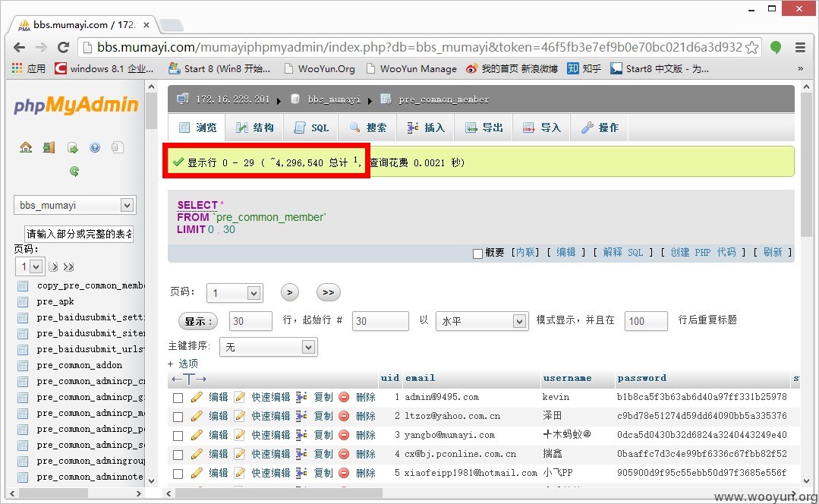This screenshot has height=504, width=819.
Task: Click the sidebar vertical scrollbar thumb
Action: pyautogui.click(x=152, y=111)
